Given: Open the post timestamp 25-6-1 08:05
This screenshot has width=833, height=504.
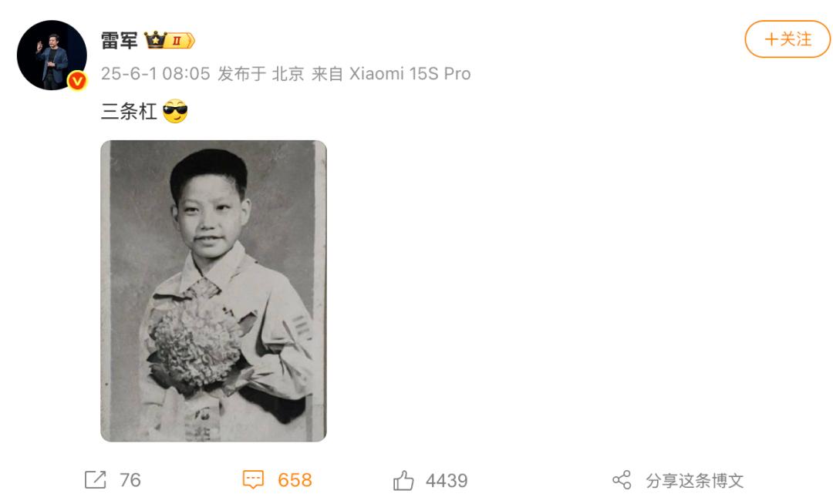Looking at the screenshot, I should (156, 74).
